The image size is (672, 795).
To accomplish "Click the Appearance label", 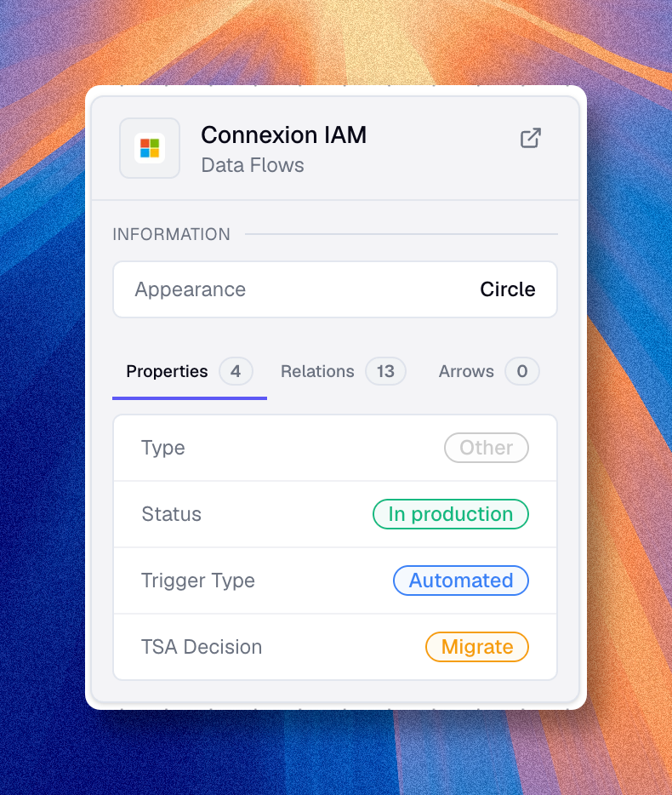I will pyautogui.click(x=191, y=289).
